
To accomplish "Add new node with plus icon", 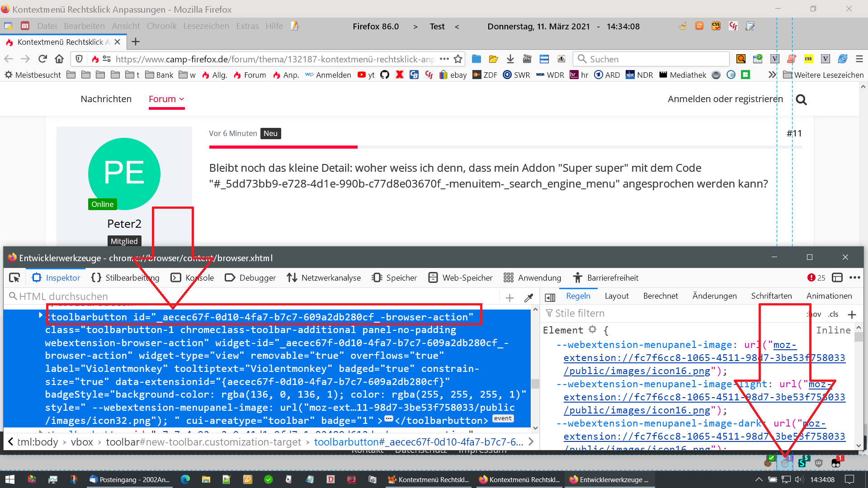I will pyautogui.click(x=509, y=297).
